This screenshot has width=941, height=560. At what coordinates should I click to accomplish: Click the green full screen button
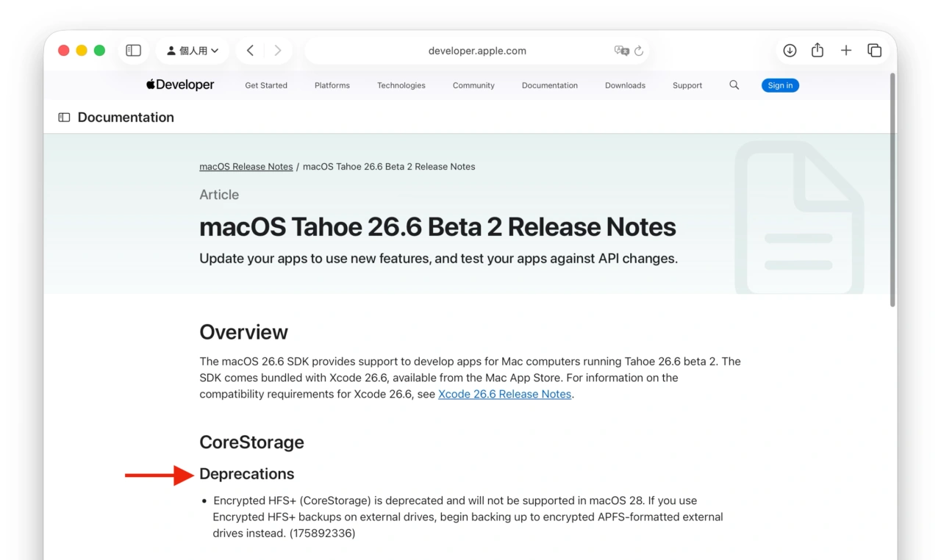click(99, 51)
